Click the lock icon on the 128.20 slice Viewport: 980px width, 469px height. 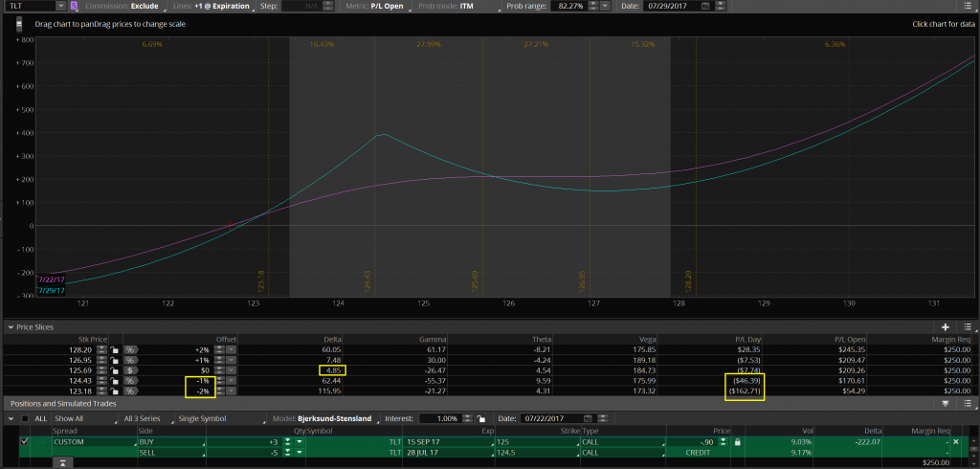pyautogui.click(x=114, y=349)
